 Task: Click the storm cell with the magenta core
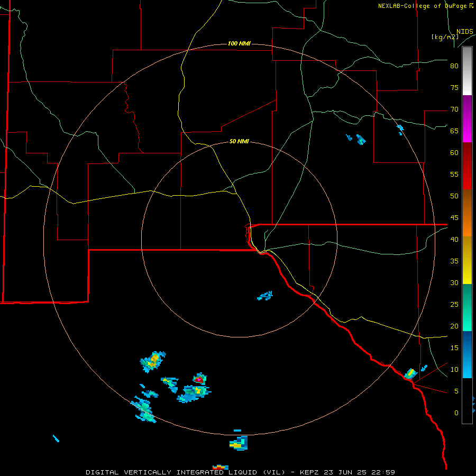pos(199,379)
